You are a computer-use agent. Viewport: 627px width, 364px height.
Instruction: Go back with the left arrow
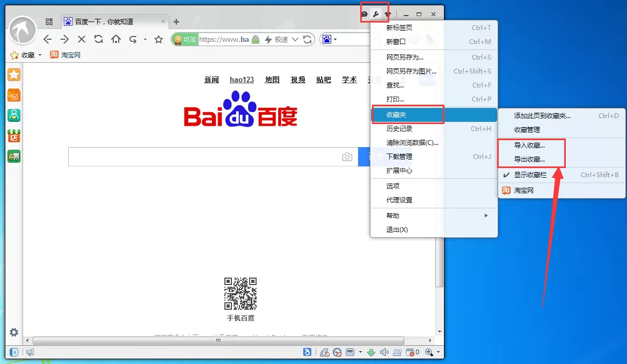point(48,39)
